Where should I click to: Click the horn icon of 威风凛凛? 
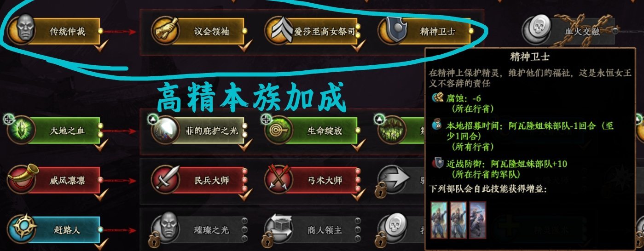(x=20, y=180)
